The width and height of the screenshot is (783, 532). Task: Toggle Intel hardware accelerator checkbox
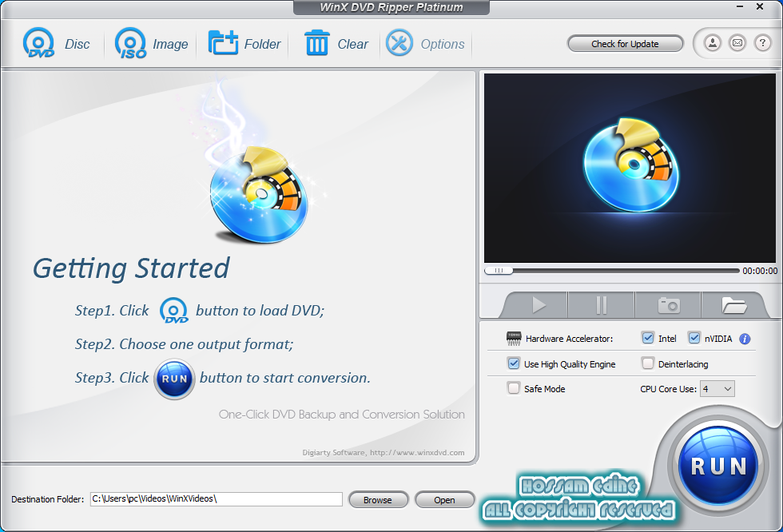click(x=648, y=338)
